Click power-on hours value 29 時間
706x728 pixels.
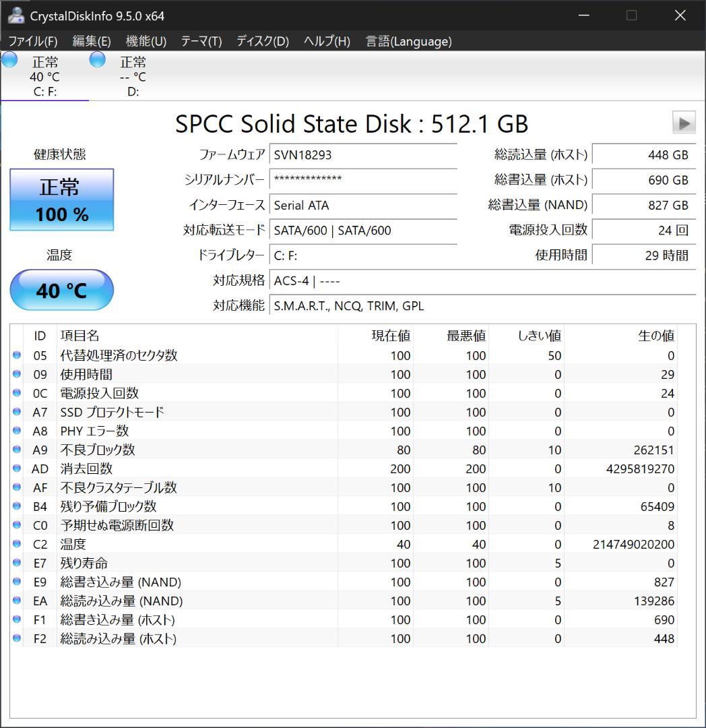pyautogui.click(x=644, y=255)
